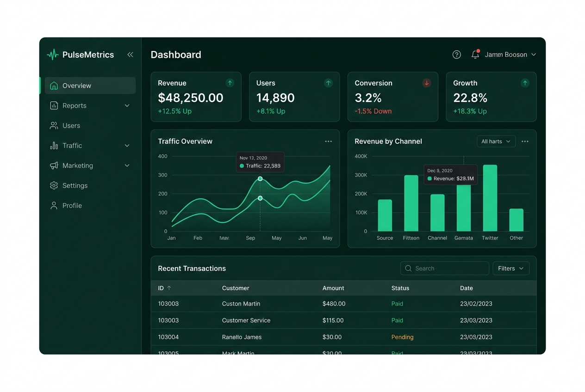Open the Jamm Booson account menu
Screen dimensions: 585x392
pos(510,55)
